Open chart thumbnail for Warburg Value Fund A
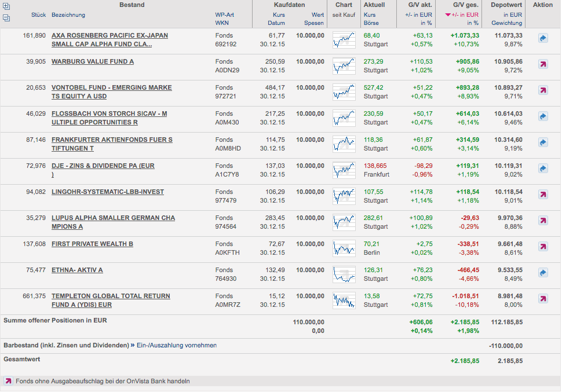Screen dimensions: 562x392 344,66
